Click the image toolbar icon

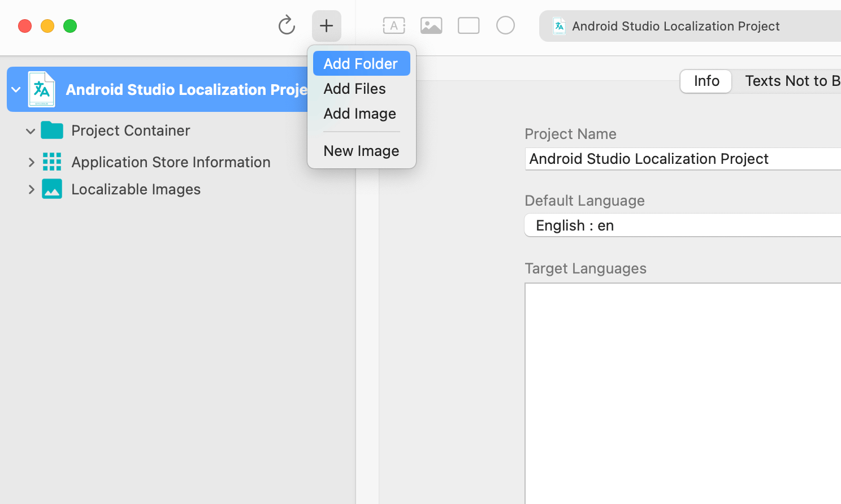(431, 25)
